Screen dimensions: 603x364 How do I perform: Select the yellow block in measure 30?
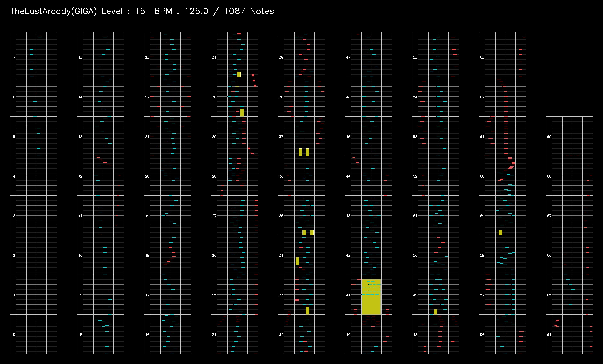[x=242, y=112]
